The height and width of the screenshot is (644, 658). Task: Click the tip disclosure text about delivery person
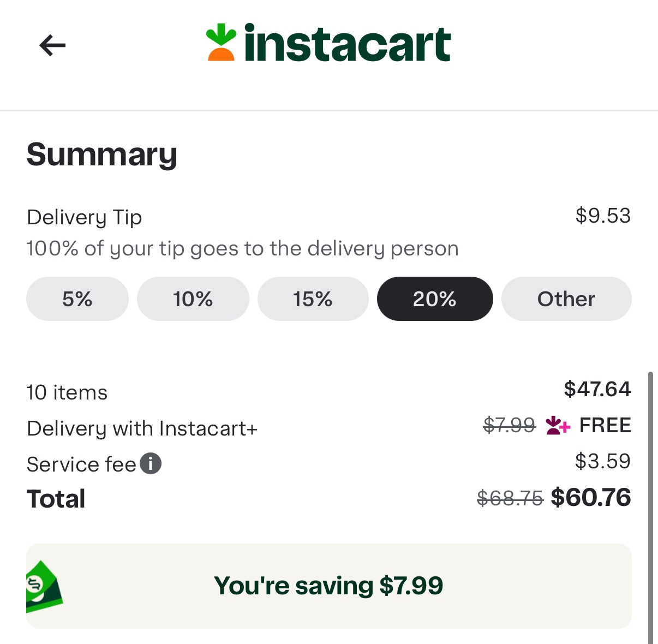[242, 248]
